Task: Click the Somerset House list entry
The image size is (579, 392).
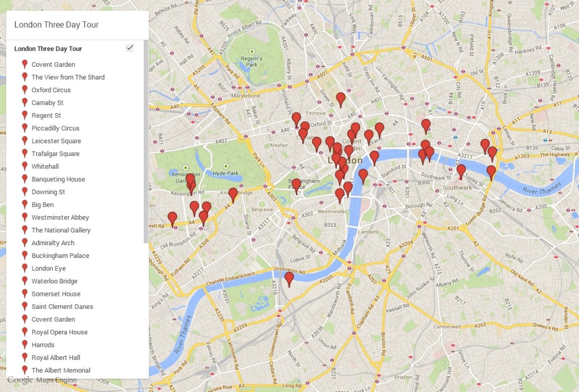Action: coord(56,294)
